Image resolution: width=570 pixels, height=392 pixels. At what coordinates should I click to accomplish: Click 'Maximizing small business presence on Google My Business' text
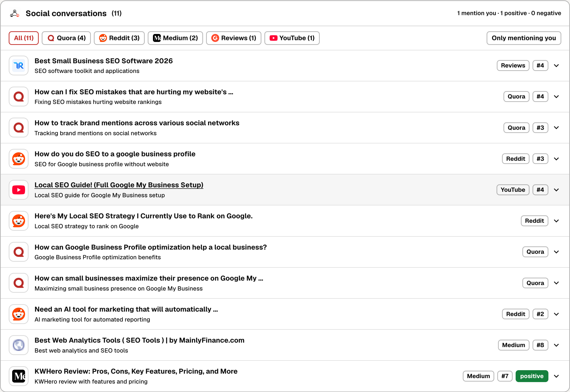(x=118, y=289)
